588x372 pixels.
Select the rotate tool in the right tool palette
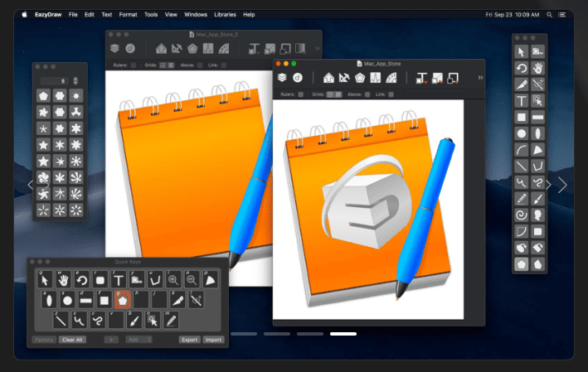pos(522,68)
